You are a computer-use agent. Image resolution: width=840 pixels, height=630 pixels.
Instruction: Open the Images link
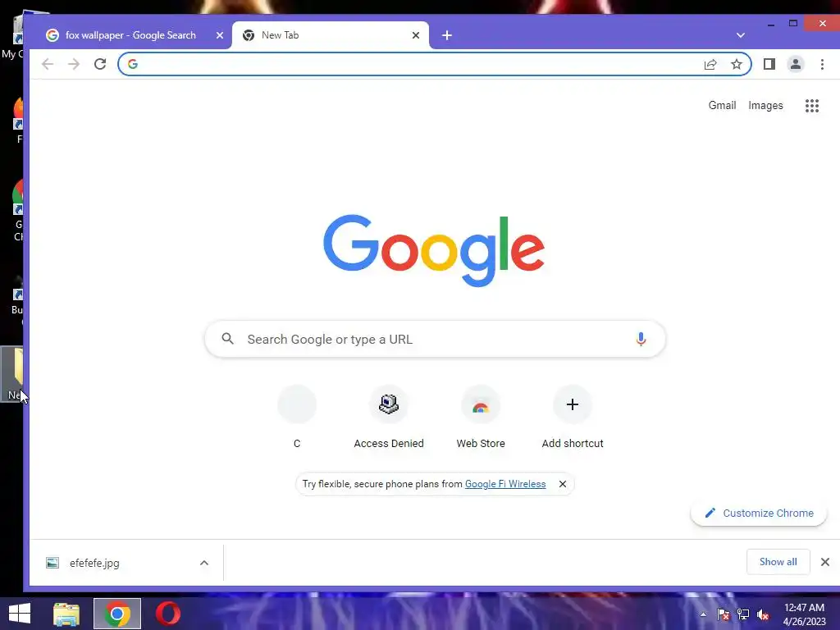[765, 106]
